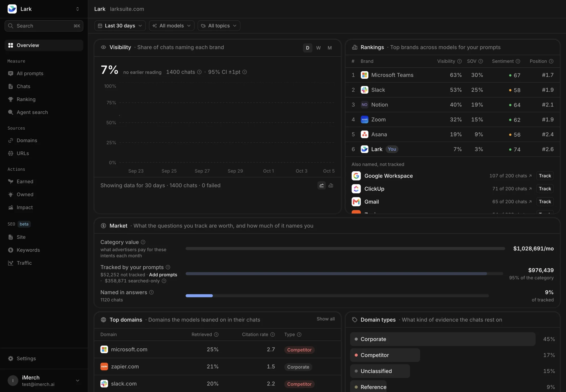Click the Tracked by your prompts bar
566x392 pixels.
click(x=344, y=274)
